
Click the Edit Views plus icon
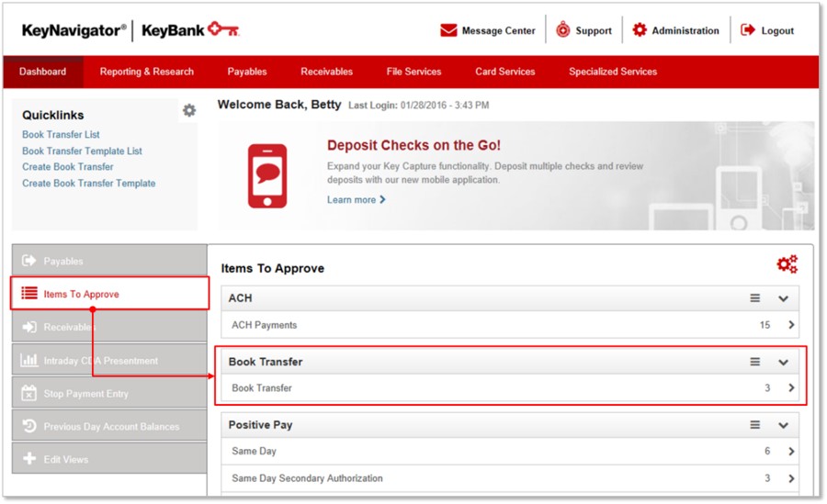tap(29, 459)
